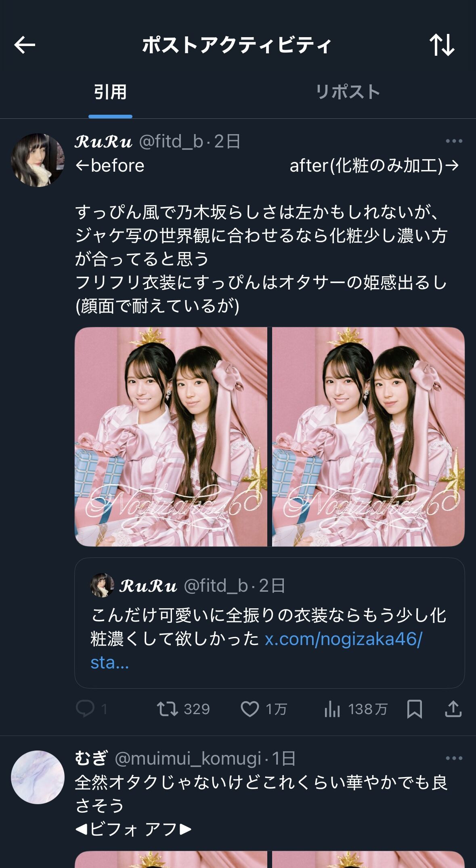Open the quoted RuRu post card
Image resolution: width=476 pixels, height=868 pixels.
click(x=270, y=623)
